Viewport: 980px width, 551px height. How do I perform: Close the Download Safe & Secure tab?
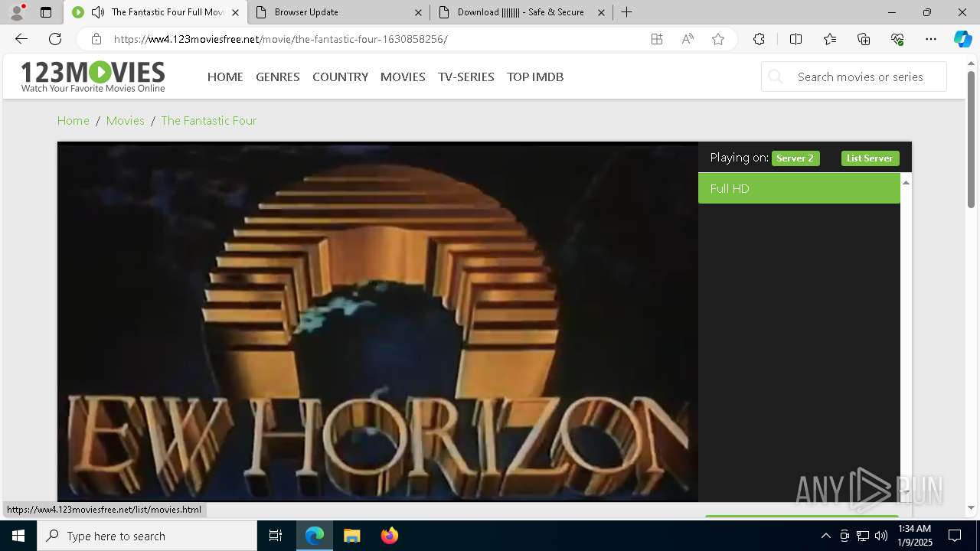(601, 12)
